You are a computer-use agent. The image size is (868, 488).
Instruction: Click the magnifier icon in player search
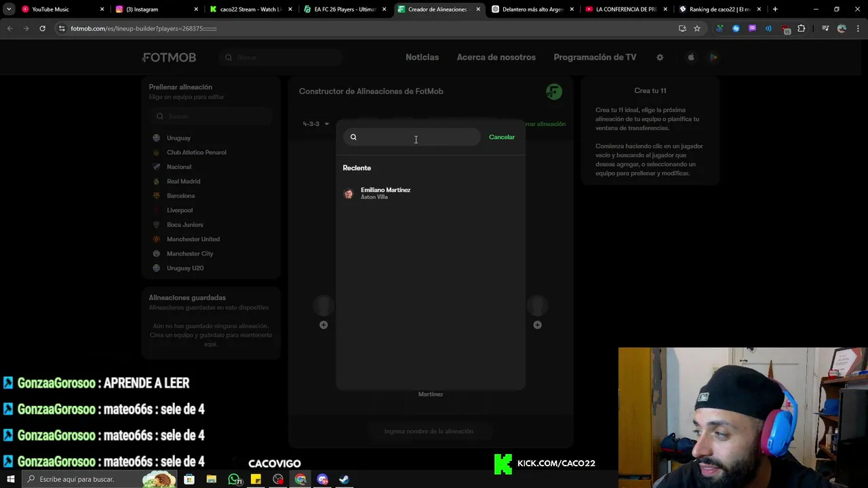click(x=353, y=137)
